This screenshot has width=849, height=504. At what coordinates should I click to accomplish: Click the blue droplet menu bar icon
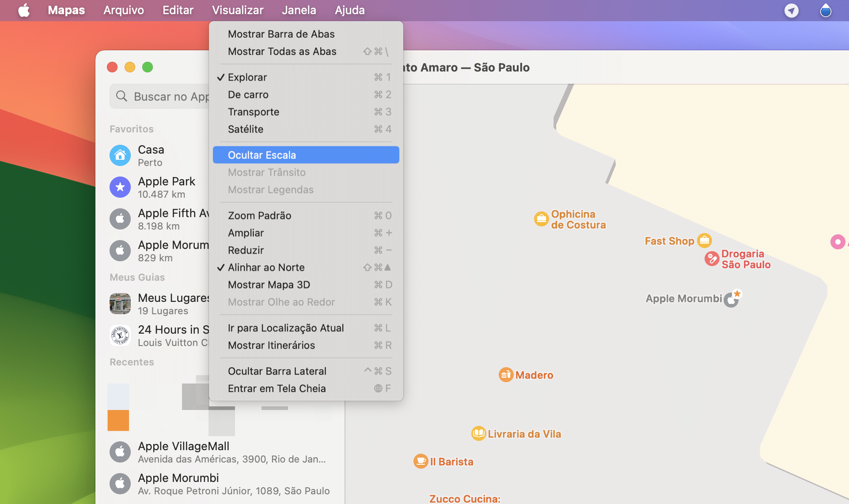point(825,10)
